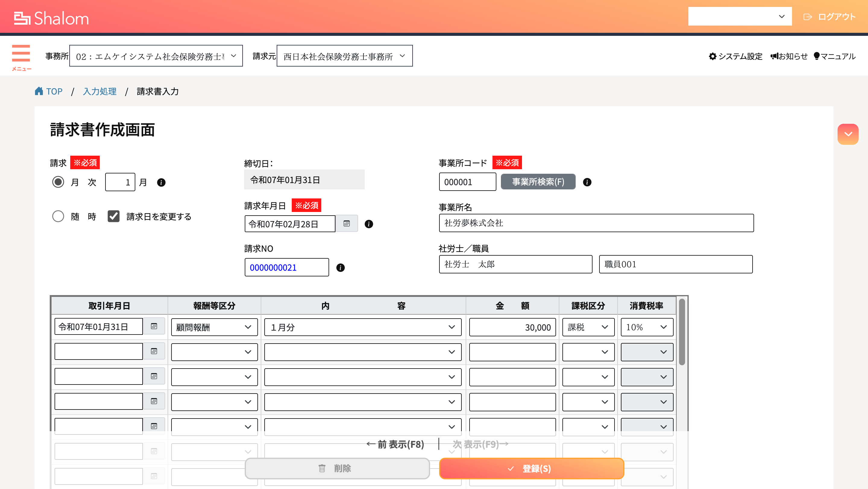The width and height of the screenshot is (868, 489).
Task: Open the 事務所 dropdown
Action: click(x=156, y=56)
